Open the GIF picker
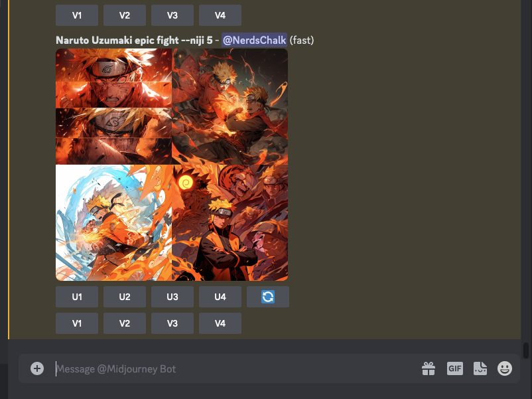Viewport: 532px width, 399px height. pos(454,368)
